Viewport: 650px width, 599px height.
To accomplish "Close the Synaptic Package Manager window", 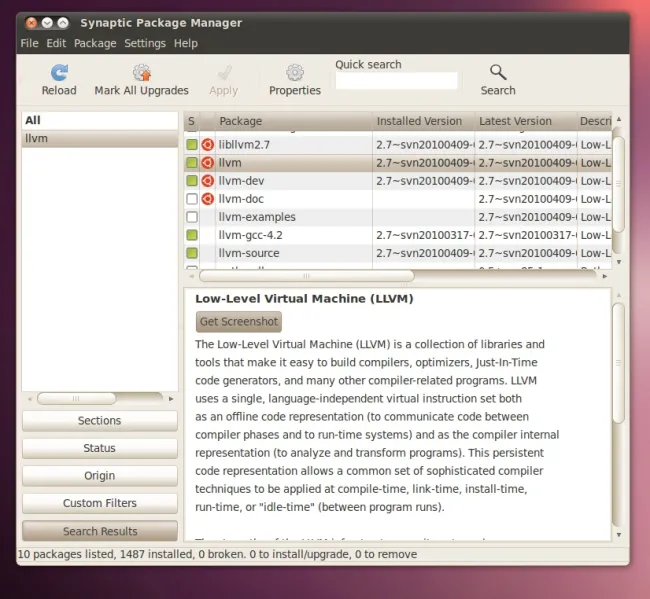I will tap(32, 23).
